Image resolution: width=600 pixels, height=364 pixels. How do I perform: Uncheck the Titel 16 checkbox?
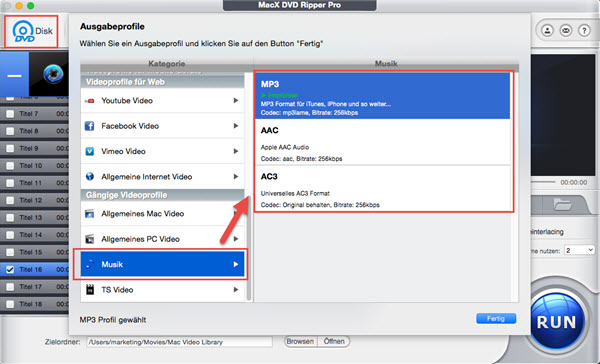10,269
